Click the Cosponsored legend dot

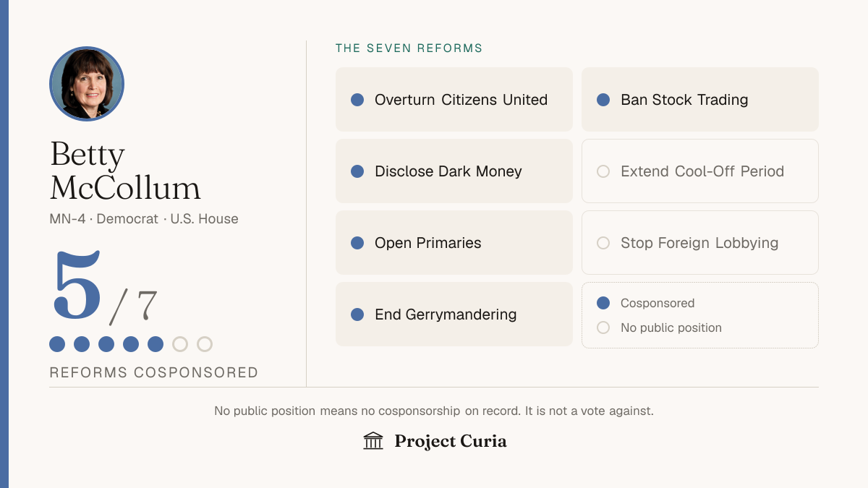click(x=603, y=303)
